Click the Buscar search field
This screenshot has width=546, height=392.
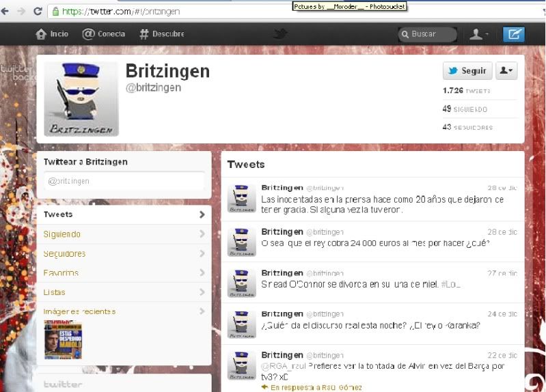coord(428,34)
